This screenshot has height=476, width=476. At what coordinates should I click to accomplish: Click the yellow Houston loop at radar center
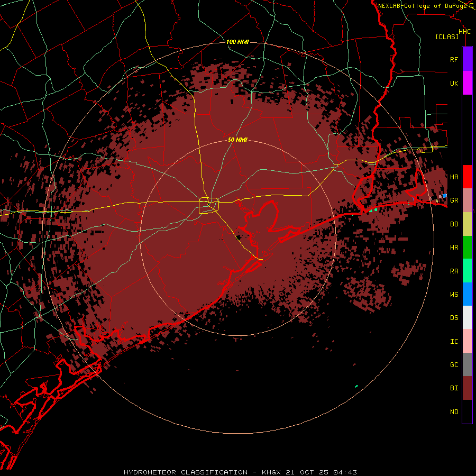[209, 205]
